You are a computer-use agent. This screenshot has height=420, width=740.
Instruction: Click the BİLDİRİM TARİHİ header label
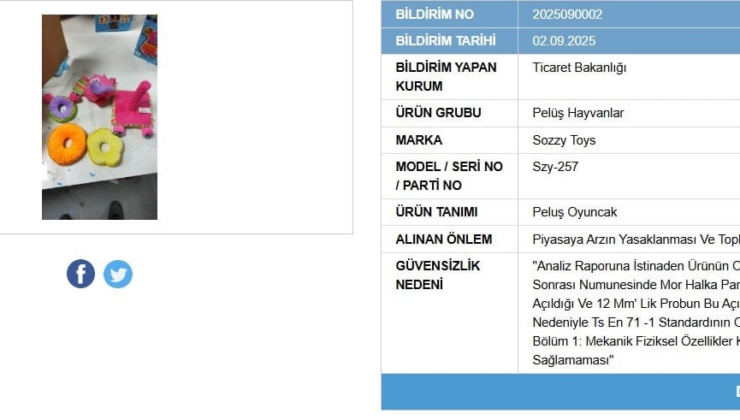click(446, 41)
